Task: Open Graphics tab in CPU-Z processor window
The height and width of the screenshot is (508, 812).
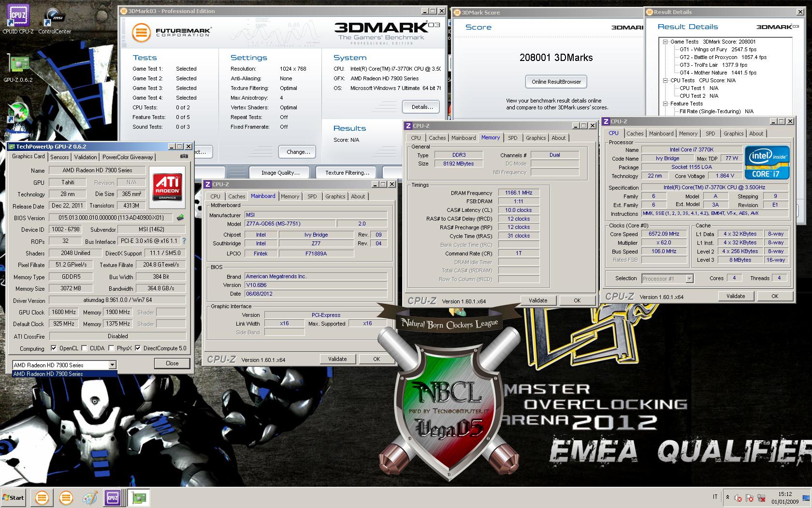Action: (x=733, y=134)
